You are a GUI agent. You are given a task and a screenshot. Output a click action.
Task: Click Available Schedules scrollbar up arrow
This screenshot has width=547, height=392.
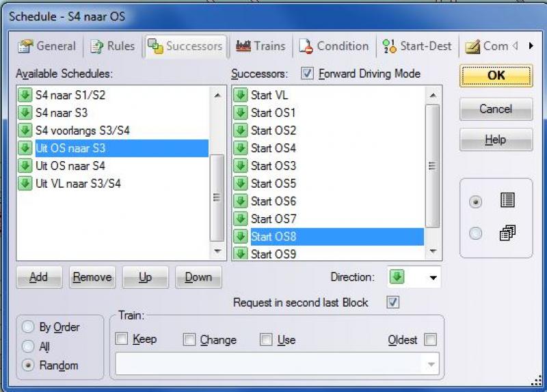pos(217,95)
